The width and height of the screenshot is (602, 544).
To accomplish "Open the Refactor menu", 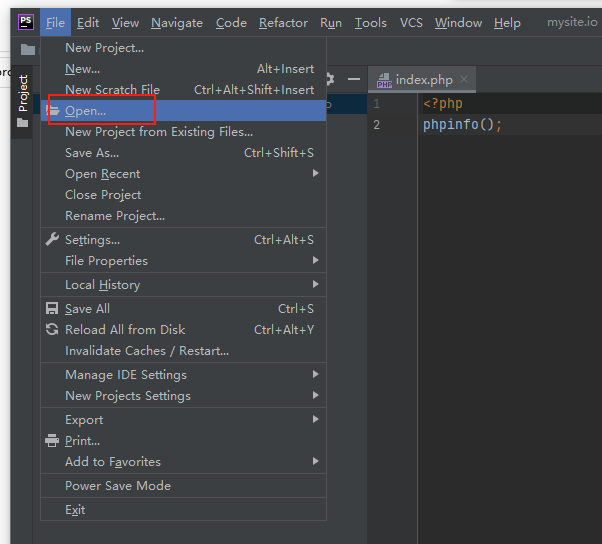I will (x=283, y=23).
